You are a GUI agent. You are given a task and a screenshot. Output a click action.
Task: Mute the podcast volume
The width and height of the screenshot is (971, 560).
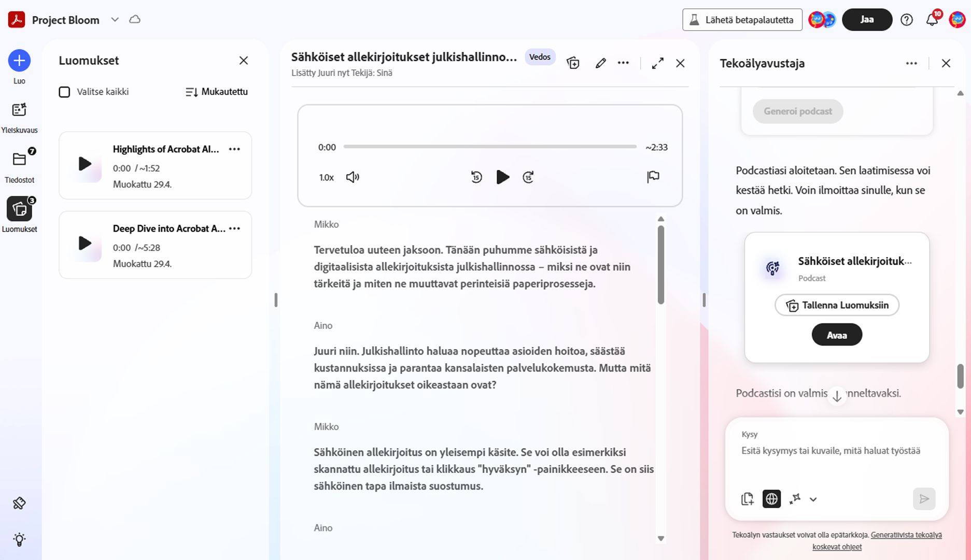pos(353,177)
